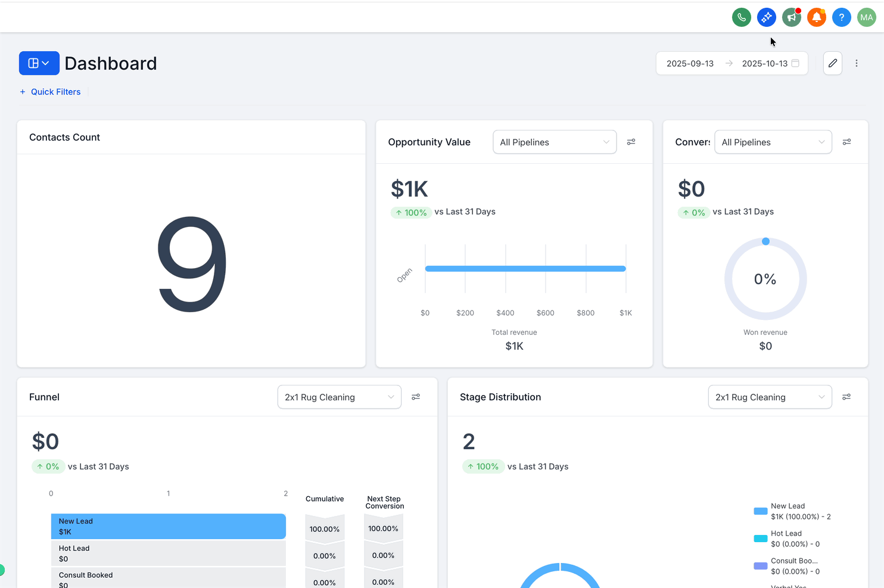Open the megaphone announcements icon
884x588 pixels.
792,17
